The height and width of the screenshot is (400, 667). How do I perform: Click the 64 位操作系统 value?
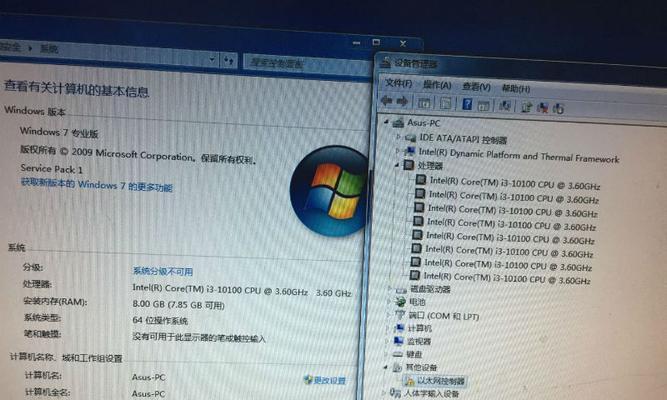click(160, 320)
